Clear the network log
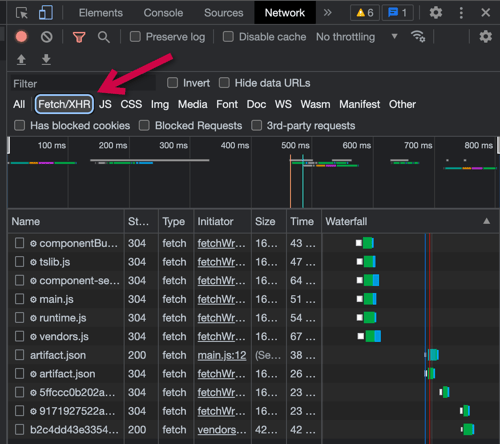Image resolution: width=500 pixels, height=444 pixels. pyautogui.click(x=46, y=37)
